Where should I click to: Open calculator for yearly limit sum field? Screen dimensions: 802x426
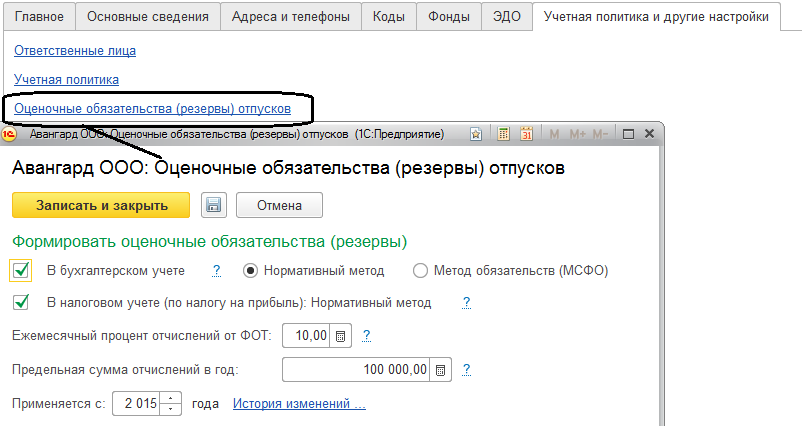(x=440, y=370)
